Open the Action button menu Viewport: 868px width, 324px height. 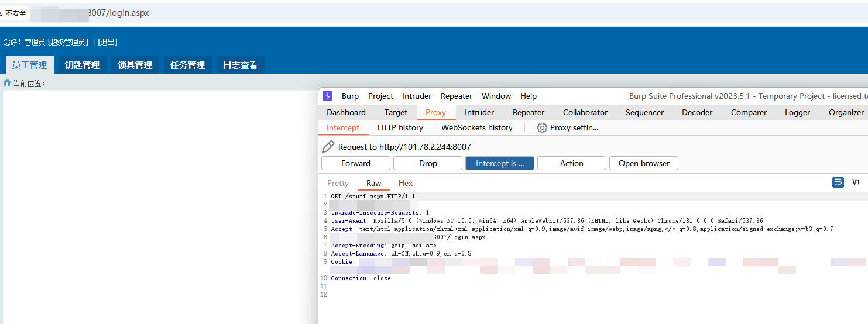click(572, 163)
